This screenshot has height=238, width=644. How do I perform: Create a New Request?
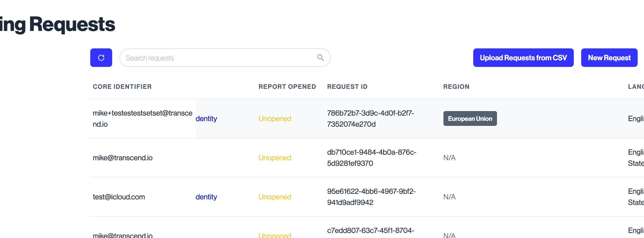tap(609, 58)
